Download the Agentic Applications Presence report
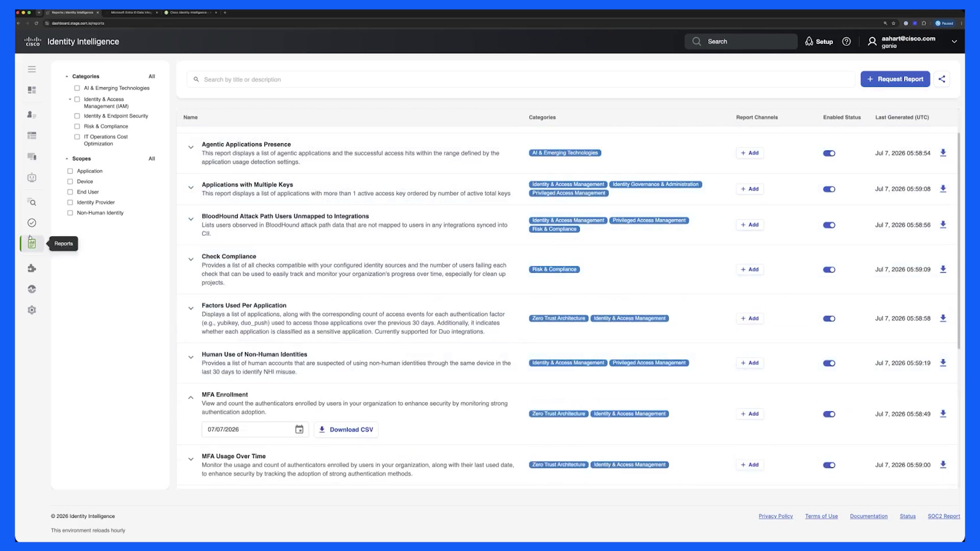 (943, 153)
